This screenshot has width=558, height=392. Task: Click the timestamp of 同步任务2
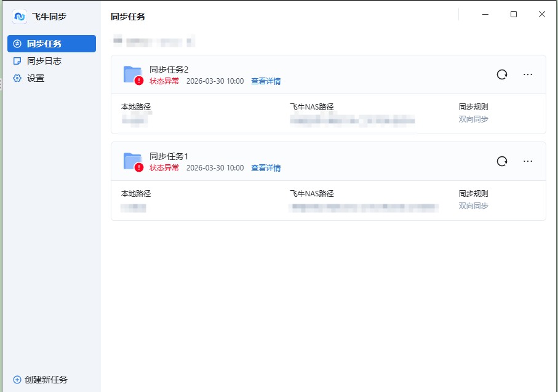click(x=215, y=81)
